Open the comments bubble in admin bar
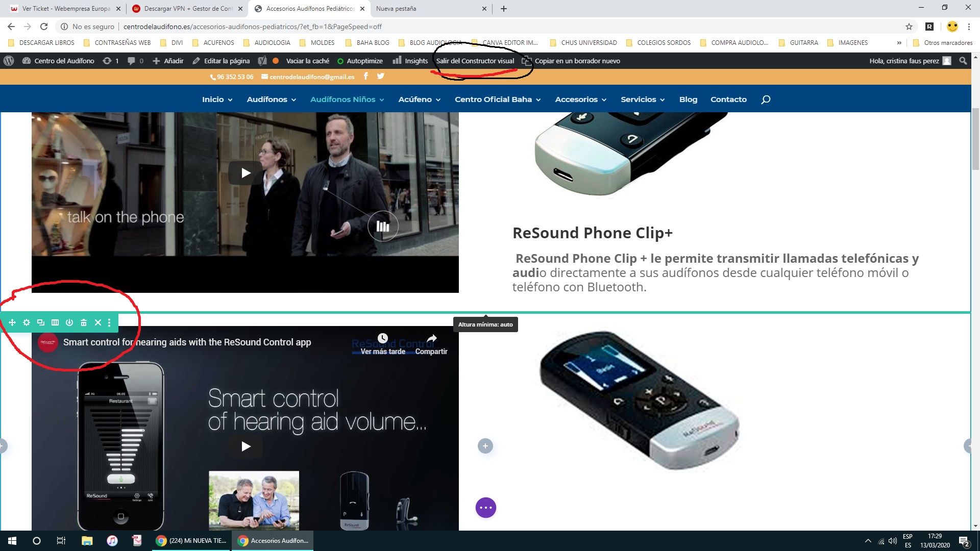This screenshot has width=980, height=551. [135, 61]
